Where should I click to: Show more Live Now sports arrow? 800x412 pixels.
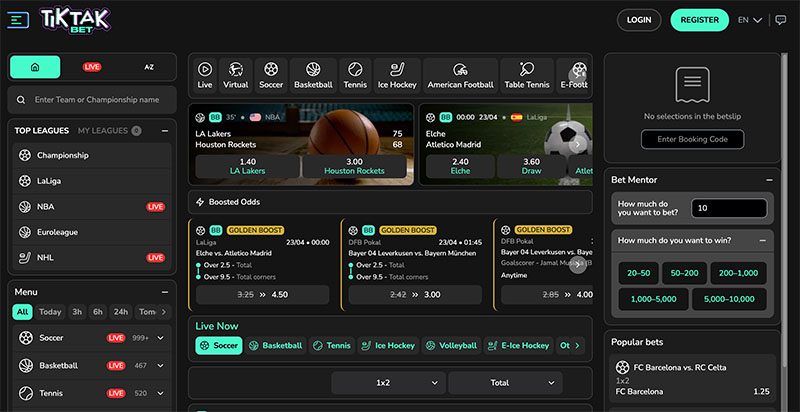tap(577, 346)
